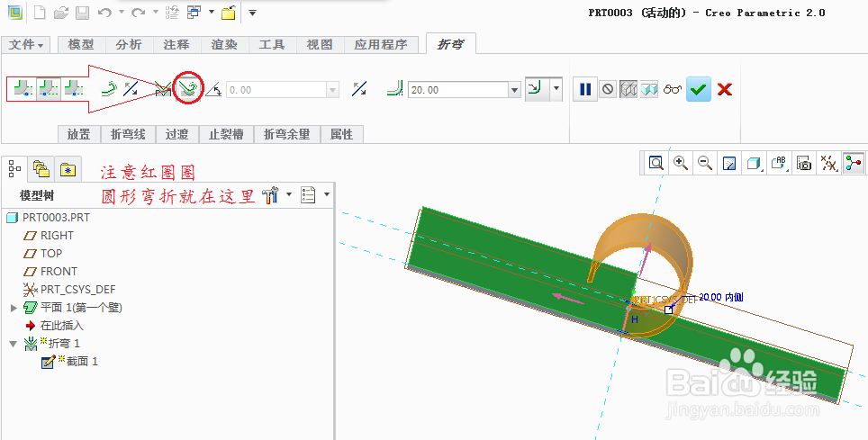Open the 文件 menu
This screenshot has width=868, height=440.
point(26,45)
